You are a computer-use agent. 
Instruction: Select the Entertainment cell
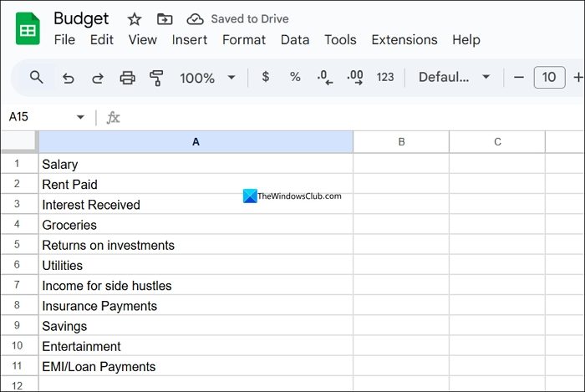point(196,346)
